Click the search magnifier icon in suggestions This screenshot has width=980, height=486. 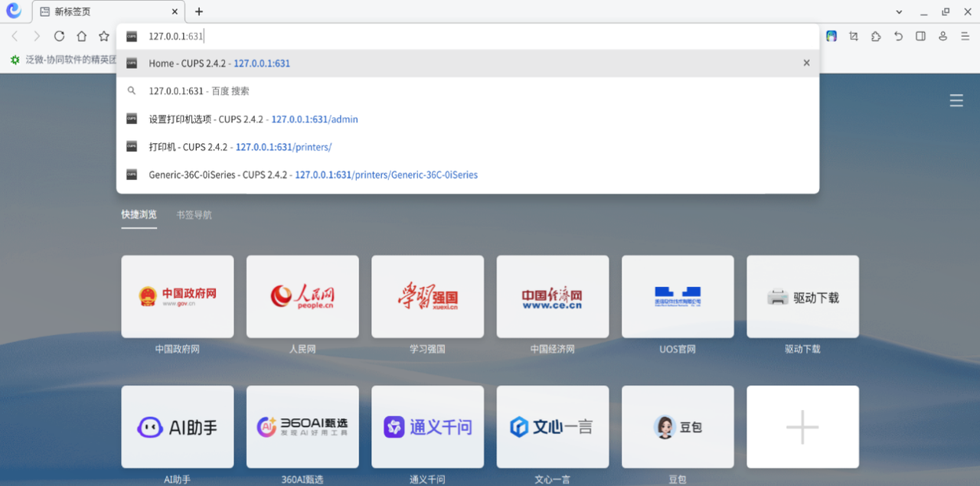pyautogui.click(x=132, y=91)
